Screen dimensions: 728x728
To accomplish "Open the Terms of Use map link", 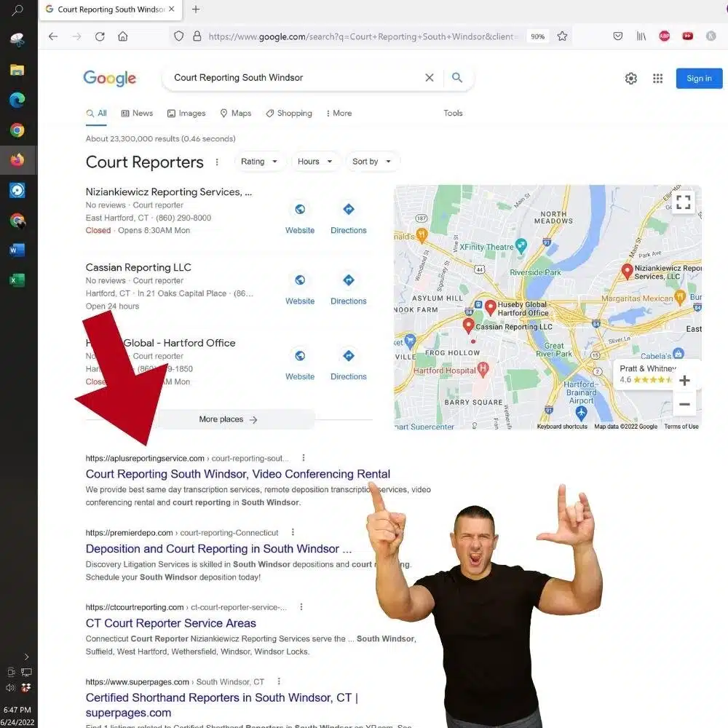I will pyautogui.click(x=681, y=426).
